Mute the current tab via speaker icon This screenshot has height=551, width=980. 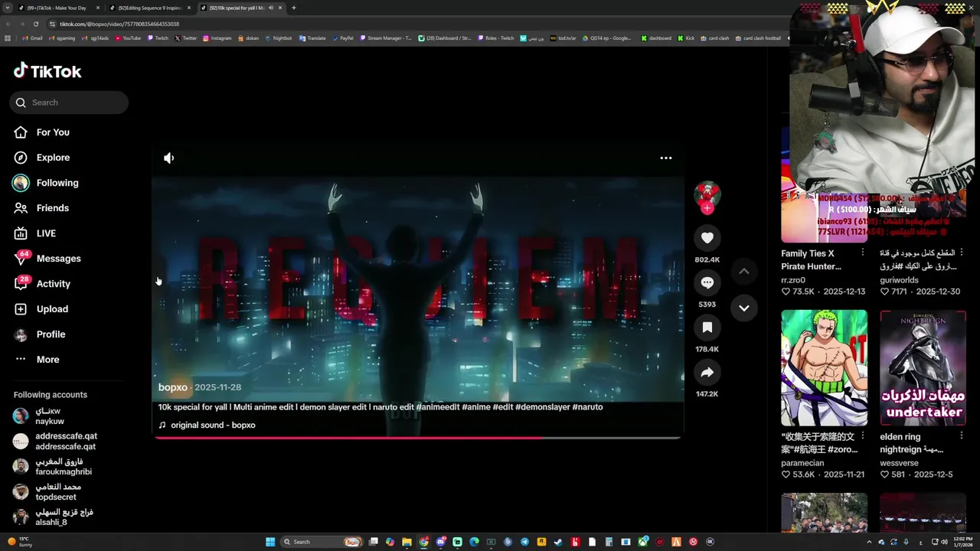pyautogui.click(x=271, y=8)
